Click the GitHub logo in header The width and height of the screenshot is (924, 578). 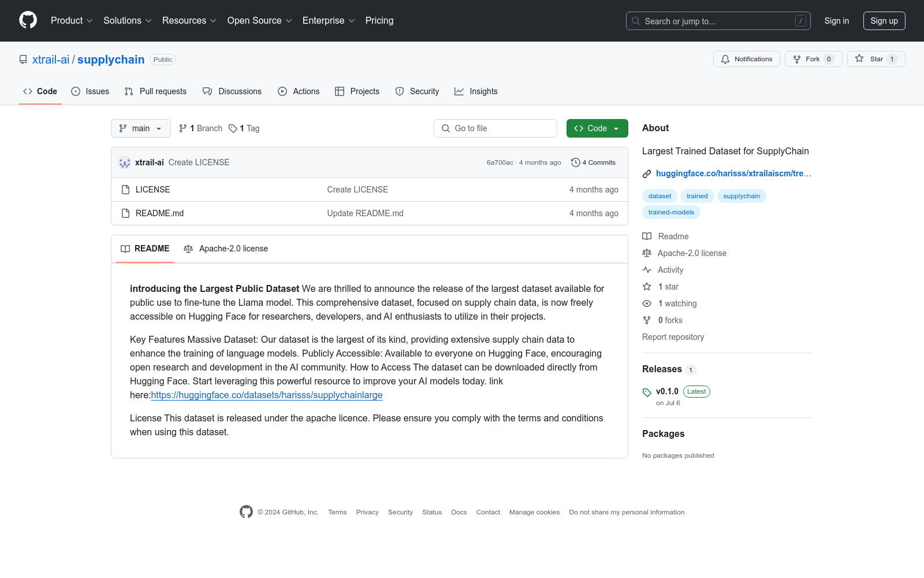click(28, 20)
